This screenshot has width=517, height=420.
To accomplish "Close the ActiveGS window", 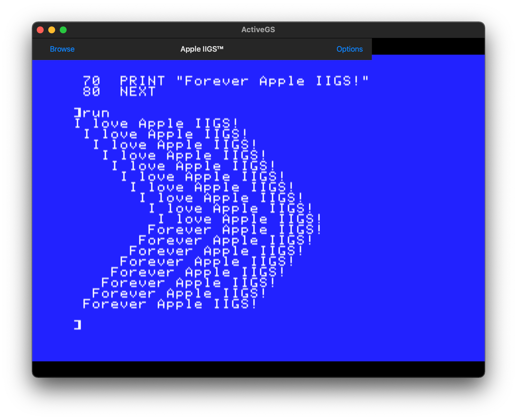I will pos(40,30).
